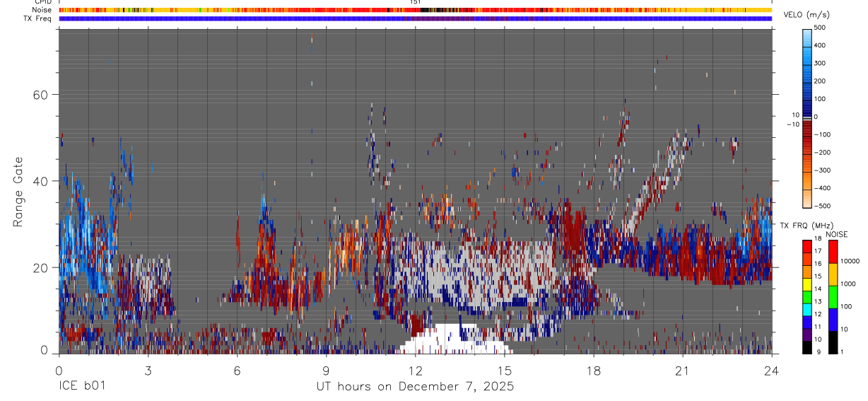This screenshot has height=401, width=868.
Task: Select the "NOISE" legend title
Action: 837,235
